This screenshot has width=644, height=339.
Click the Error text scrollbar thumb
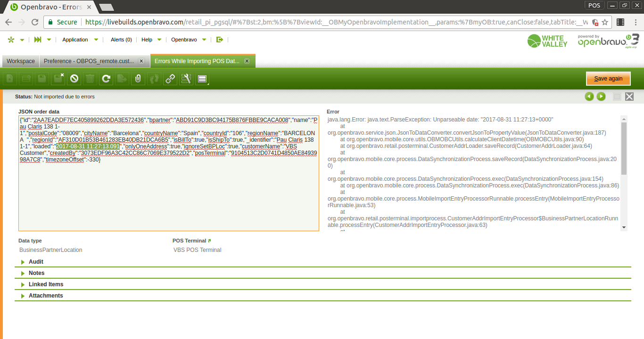[x=624, y=149]
